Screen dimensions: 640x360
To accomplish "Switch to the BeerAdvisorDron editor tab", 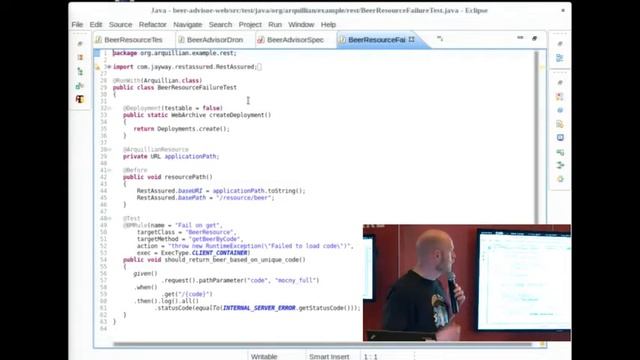I will (215, 40).
